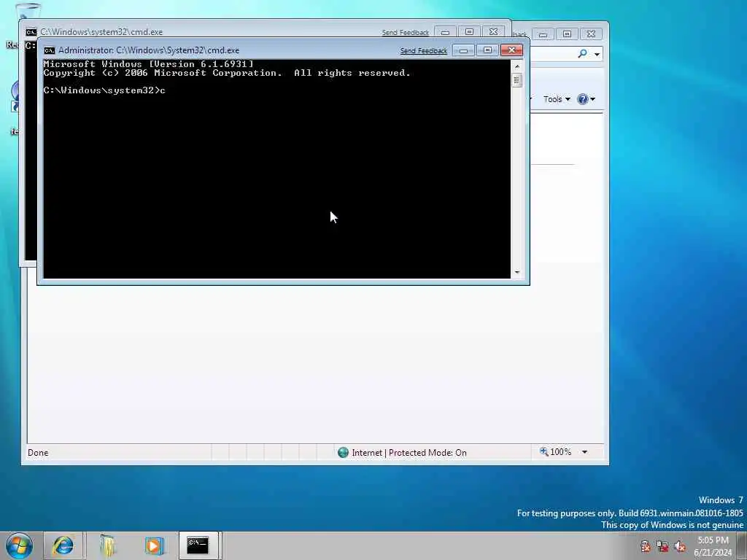747x560 pixels.
Task: Close the Internet Explorer window
Action: 591,34
